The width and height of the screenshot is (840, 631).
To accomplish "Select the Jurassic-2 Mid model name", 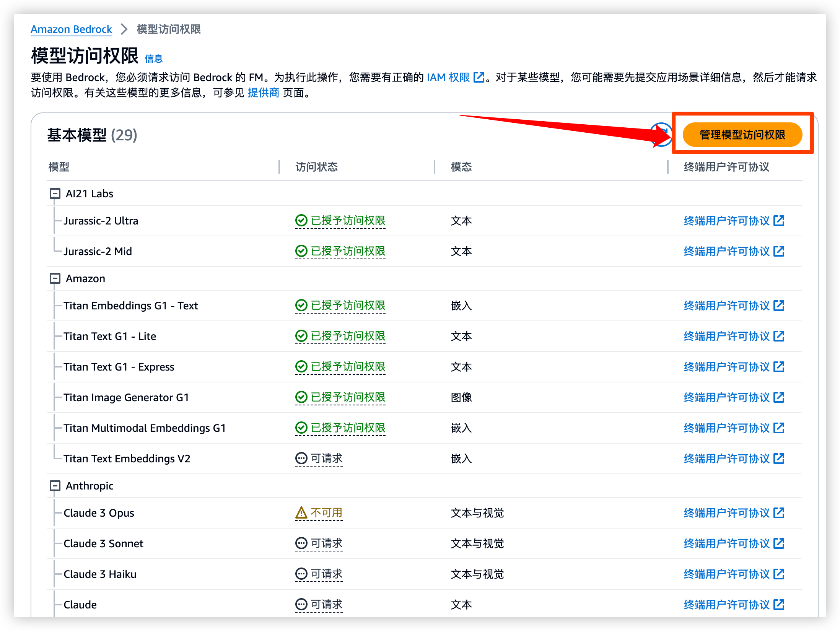I will [98, 251].
